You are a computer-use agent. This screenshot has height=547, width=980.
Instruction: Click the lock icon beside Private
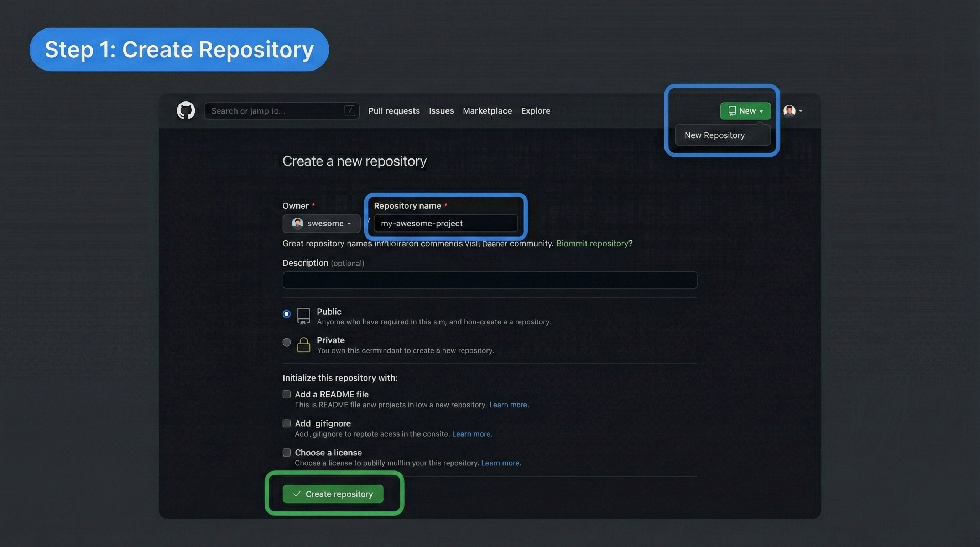[x=303, y=345]
